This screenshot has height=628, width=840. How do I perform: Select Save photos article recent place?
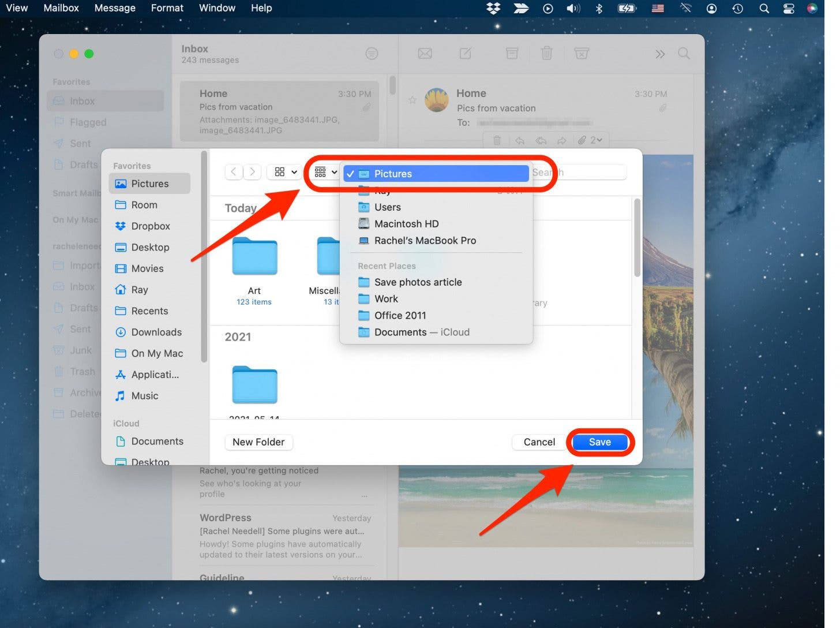click(x=418, y=282)
